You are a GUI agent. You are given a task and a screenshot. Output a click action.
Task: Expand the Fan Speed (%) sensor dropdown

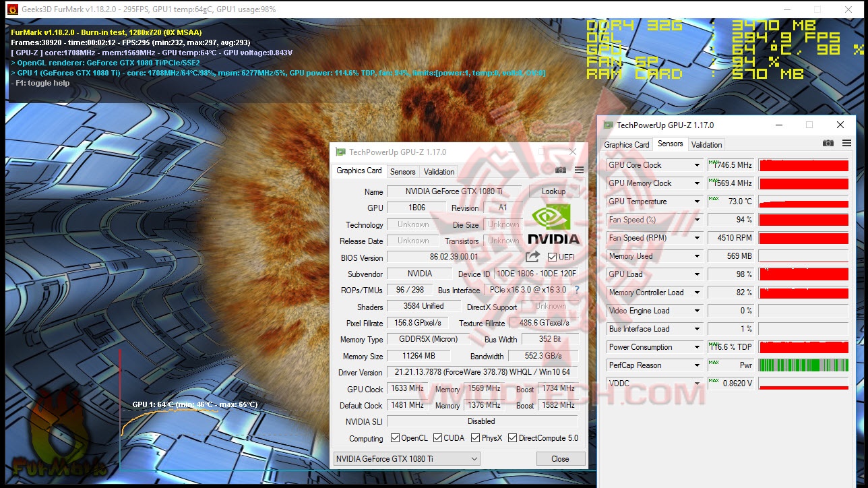tap(697, 220)
